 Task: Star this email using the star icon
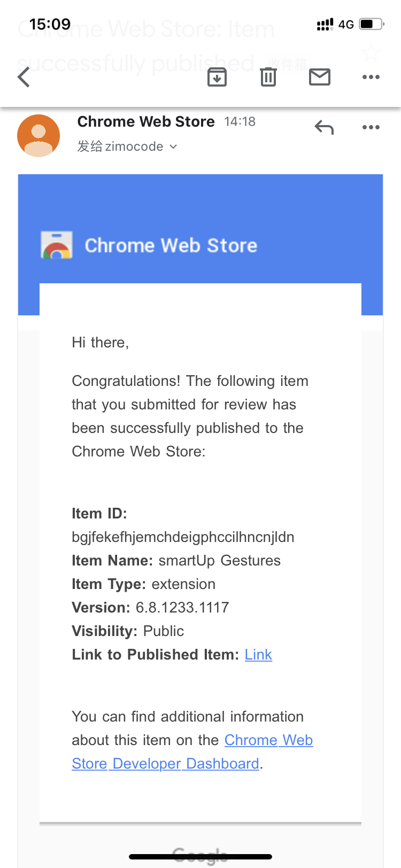(x=371, y=53)
